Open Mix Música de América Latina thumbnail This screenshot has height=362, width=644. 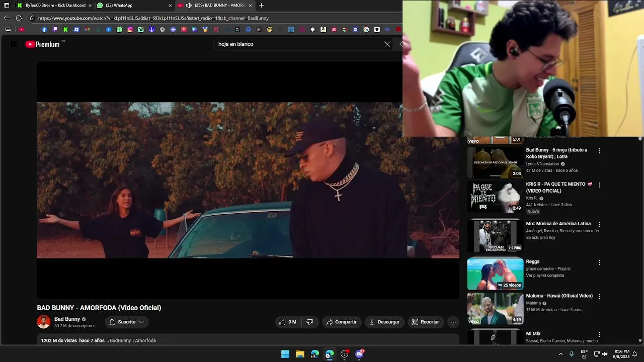click(495, 235)
